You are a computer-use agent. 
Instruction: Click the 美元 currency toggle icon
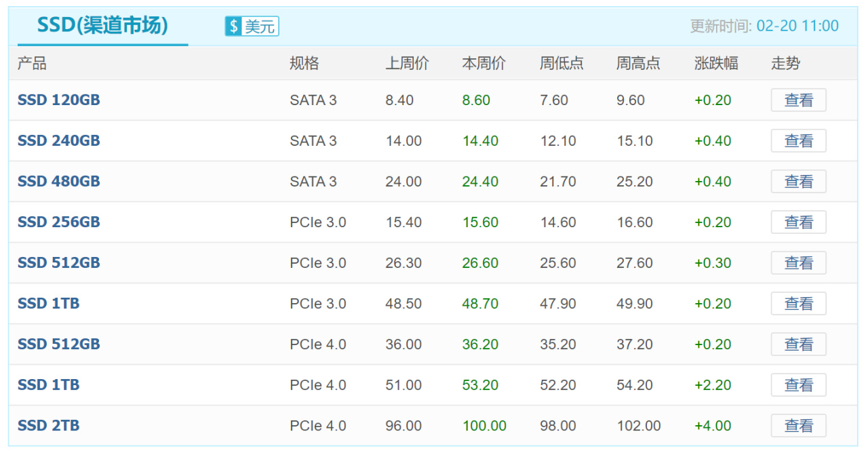[252, 26]
